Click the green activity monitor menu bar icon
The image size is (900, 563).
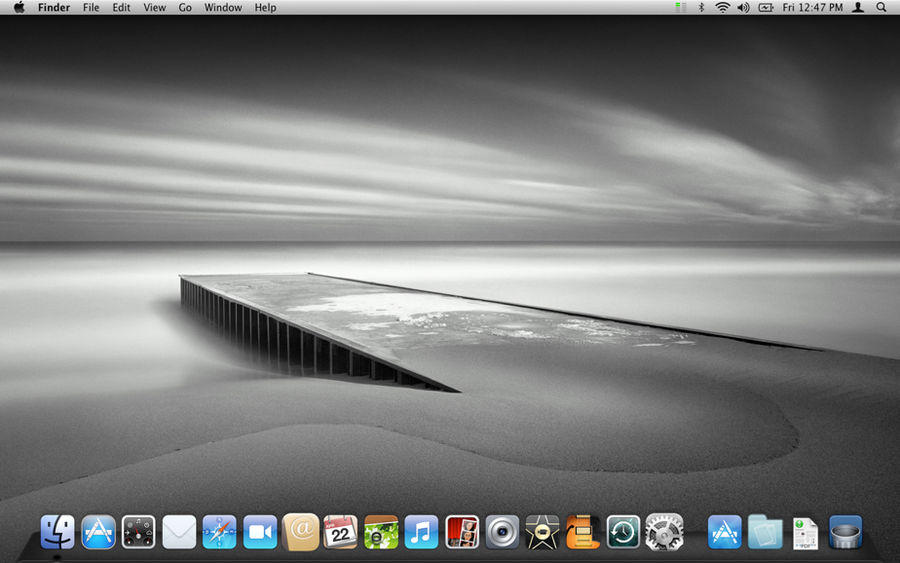[x=680, y=7]
